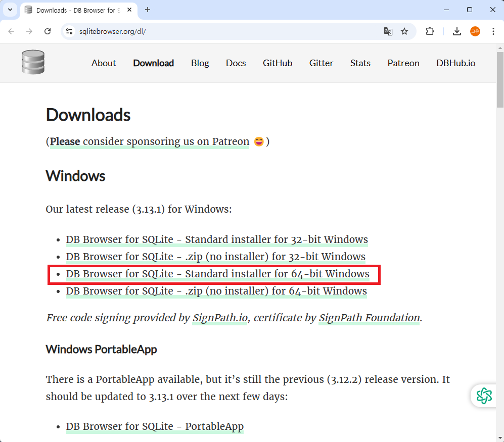Click the scrollbar up arrow
Image resolution: width=504 pixels, height=442 pixels.
pyautogui.click(x=500, y=48)
